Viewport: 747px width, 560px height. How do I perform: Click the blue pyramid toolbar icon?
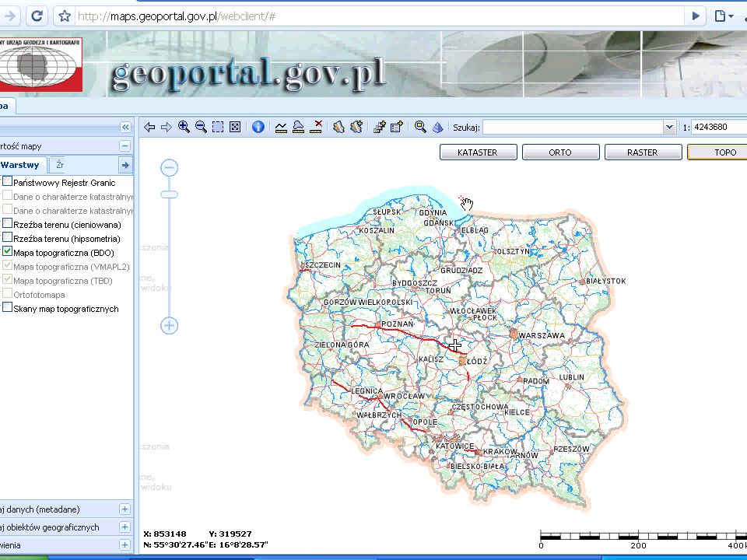(438, 127)
